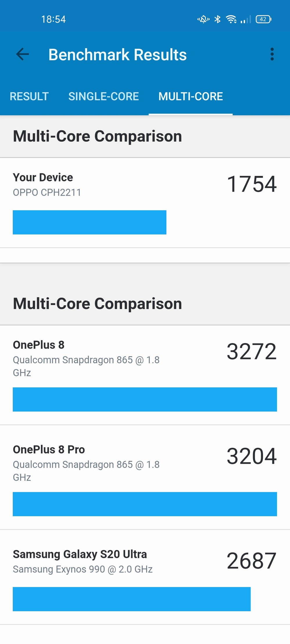The image size is (290, 644).
Task: Tap the back arrow icon
Action: (22, 54)
